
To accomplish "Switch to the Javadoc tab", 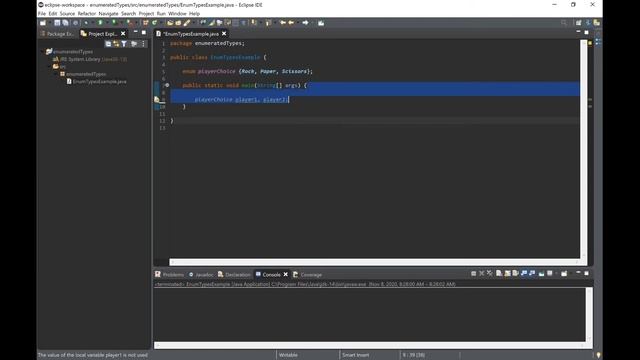I will click(x=201, y=275).
